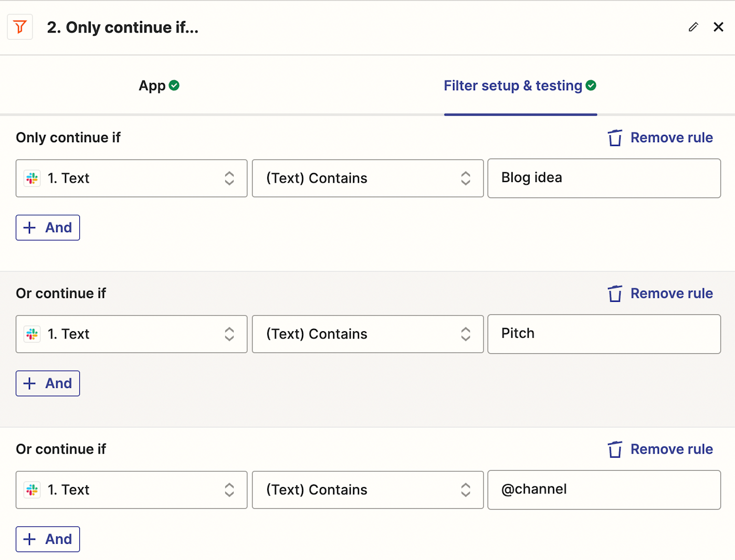The width and height of the screenshot is (735, 560).
Task: Open the condition dropdown for @channel rule
Action: [367, 490]
